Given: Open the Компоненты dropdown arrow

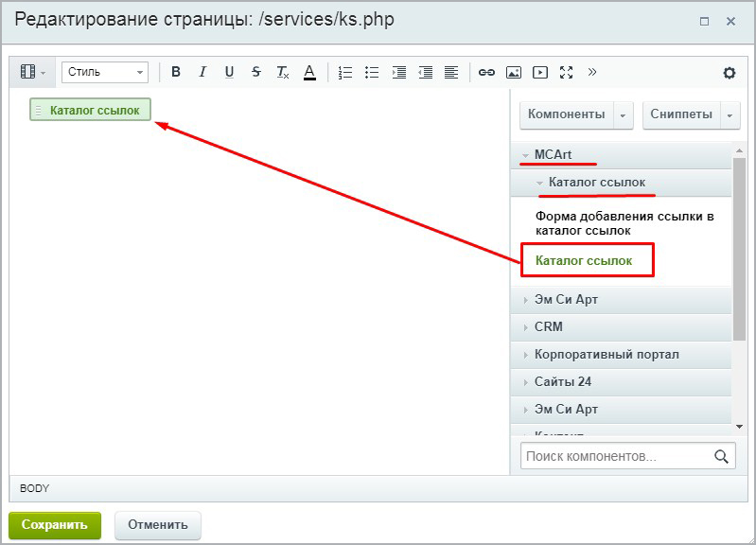Looking at the screenshot, I should (623, 115).
